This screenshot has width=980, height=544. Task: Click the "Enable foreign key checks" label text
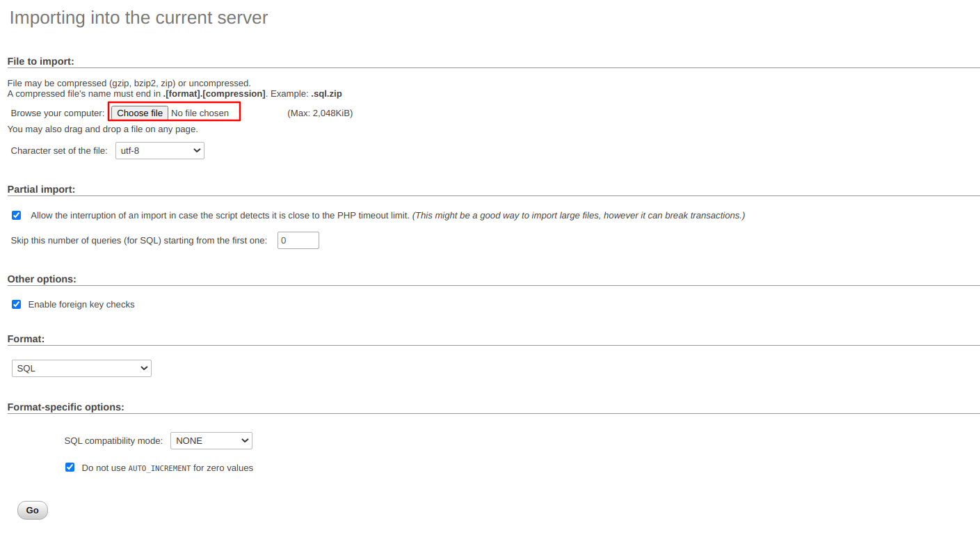tap(81, 305)
